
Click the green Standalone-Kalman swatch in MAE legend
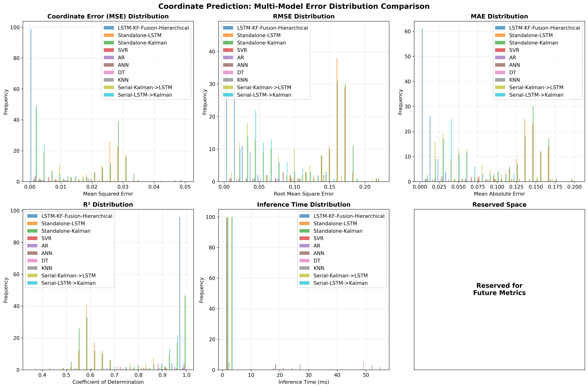[500, 43]
